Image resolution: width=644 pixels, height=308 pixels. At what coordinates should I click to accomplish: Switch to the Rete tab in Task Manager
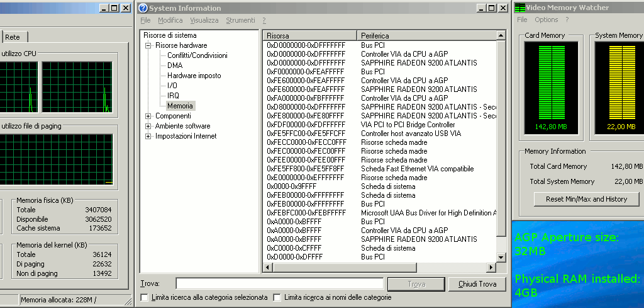click(x=13, y=37)
